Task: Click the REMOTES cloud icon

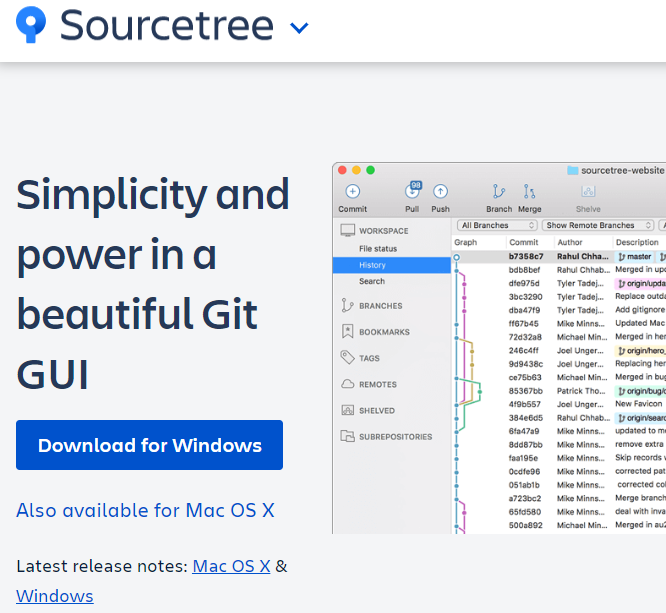Action: [347, 384]
